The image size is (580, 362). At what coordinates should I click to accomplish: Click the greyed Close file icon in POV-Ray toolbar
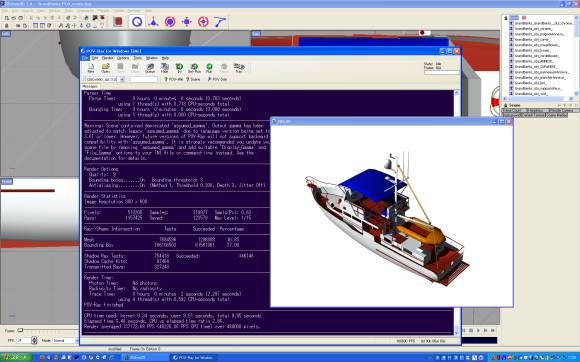pos(135,68)
